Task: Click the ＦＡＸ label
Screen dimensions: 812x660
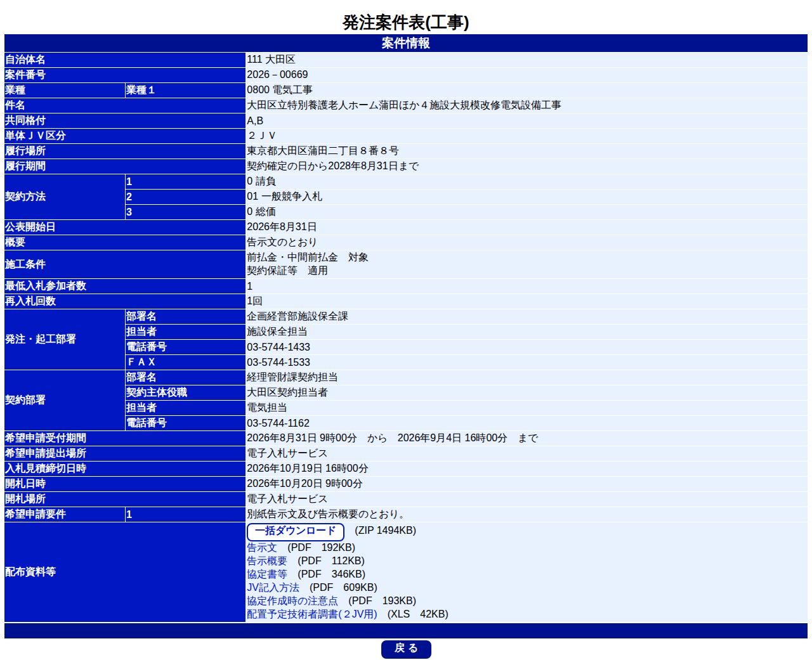Action: [x=141, y=362]
